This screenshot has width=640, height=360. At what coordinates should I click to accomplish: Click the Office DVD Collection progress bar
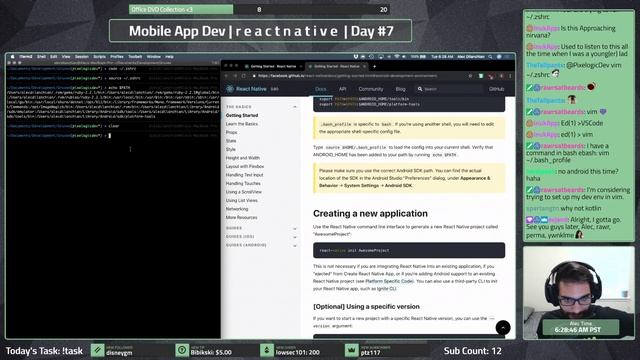[259, 9]
